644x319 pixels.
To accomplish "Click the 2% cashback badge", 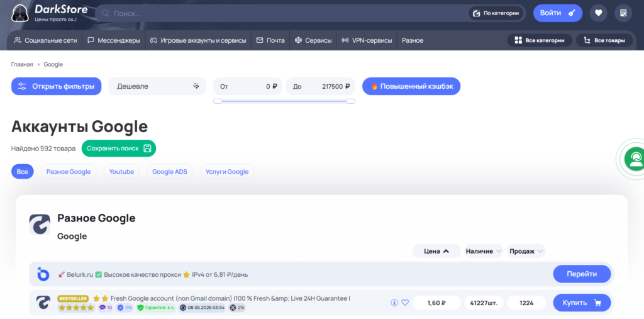I will tap(236, 308).
